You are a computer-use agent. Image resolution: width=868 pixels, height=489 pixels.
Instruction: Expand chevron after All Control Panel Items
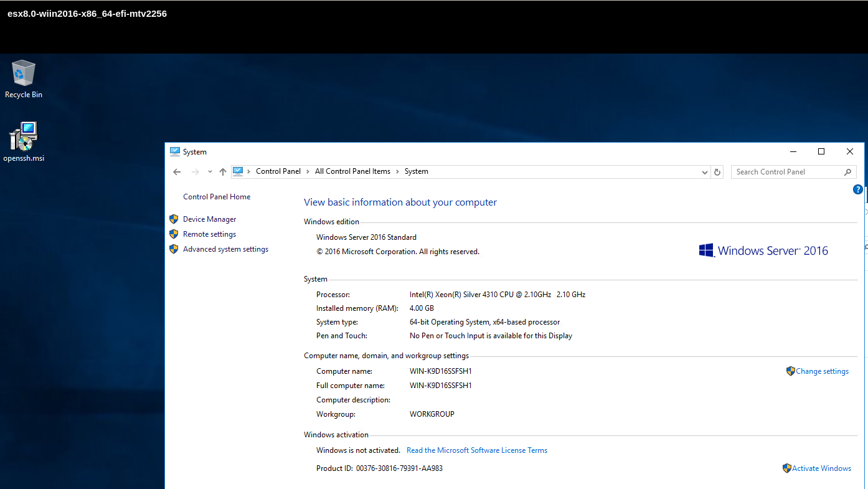pos(397,171)
